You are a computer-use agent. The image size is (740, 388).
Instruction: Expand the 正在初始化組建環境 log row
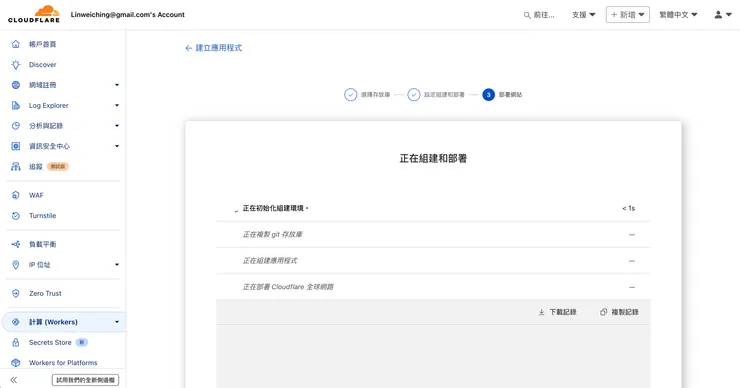pyautogui.click(x=433, y=208)
